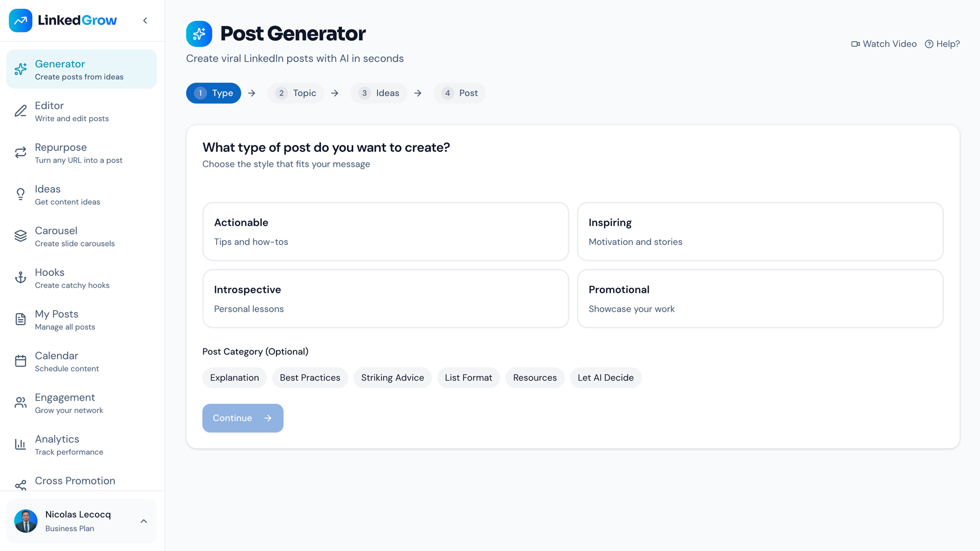Expand the Nicolas Lecocq account menu chevron
This screenshot has width=980, height=551.
144,521
